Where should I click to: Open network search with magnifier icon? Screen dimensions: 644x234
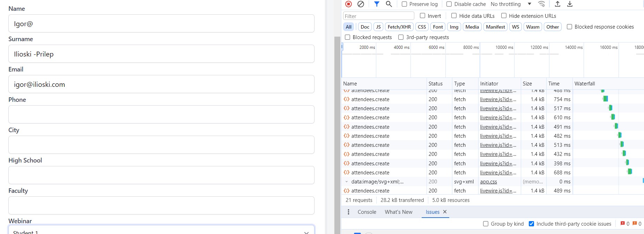pos(389,4)
